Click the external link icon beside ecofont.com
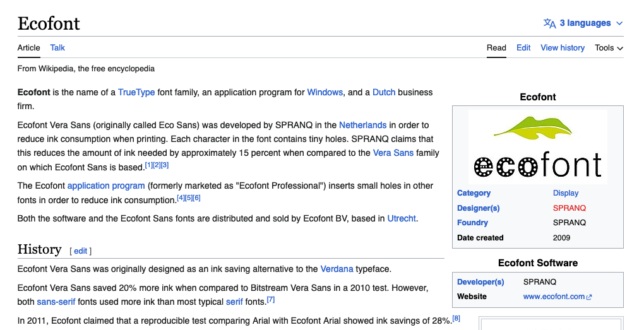This screenshot has width=644, height=330. pos(589,297)
